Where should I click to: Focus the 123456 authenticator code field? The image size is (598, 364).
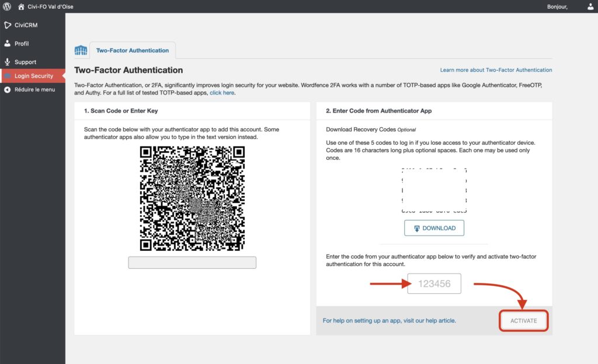pyautogui.click(x=434, y=284)
